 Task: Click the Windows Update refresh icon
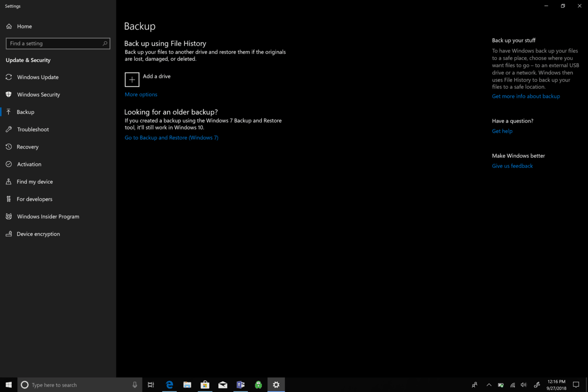point(9,77)
